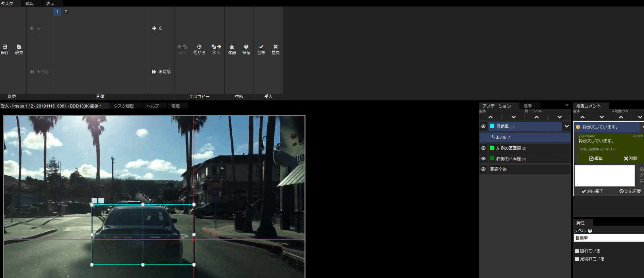
Task: Check the 隠れている checkbox
Action: tap(577, 251)
